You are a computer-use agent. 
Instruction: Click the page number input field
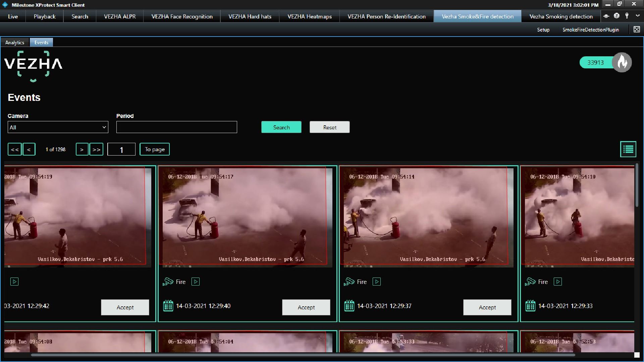pos(121,149)
